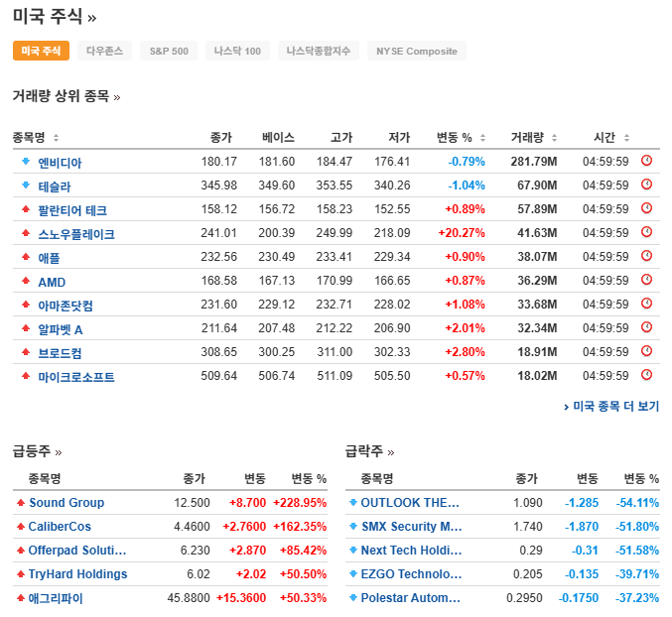Open the TryHard Holdings gainer link
The height and width of the screenshot is (617, 672).
pos(77,573)
